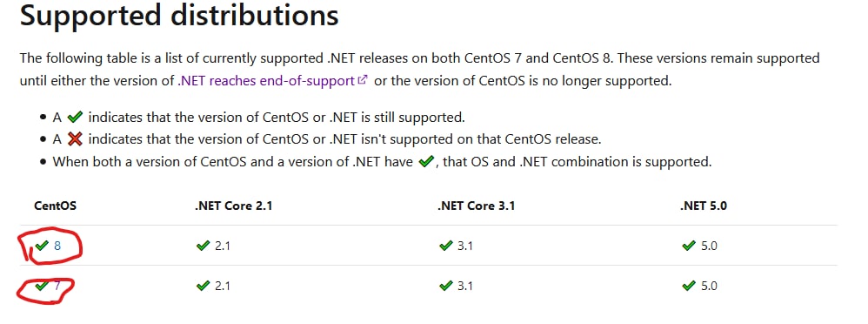Click checkmark next to 5.0 in CentOS 8 row
Screen dimensions: 868x324
tap(689, 245)
